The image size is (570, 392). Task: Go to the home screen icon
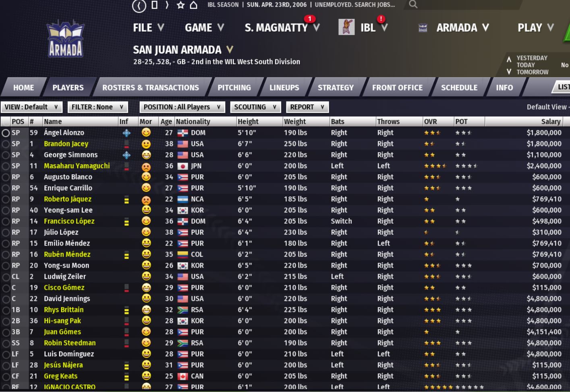[194, 5]
